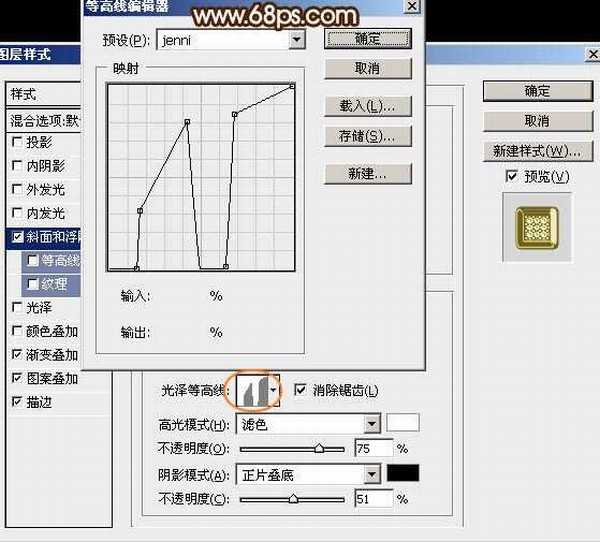Viewport: 600px width, 542px height.
Task: Select the 混合选项 blending options row
Action: [x=44, y=121]
